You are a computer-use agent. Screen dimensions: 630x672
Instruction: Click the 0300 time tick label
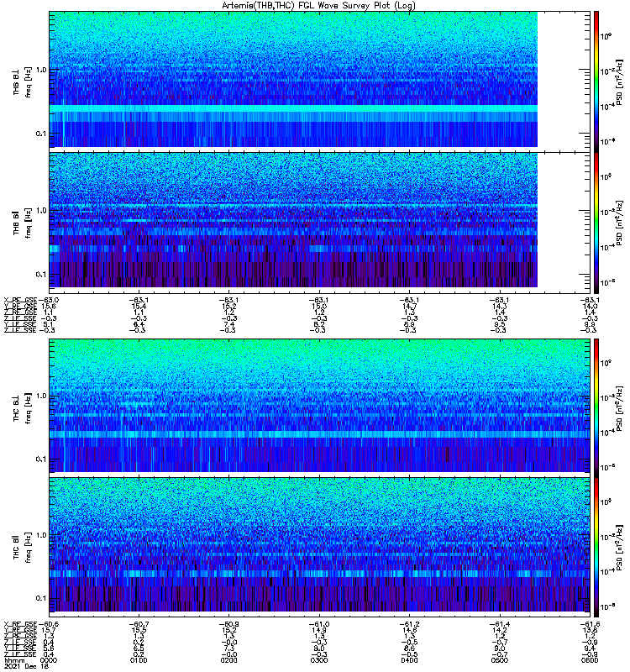pos(319,660)
